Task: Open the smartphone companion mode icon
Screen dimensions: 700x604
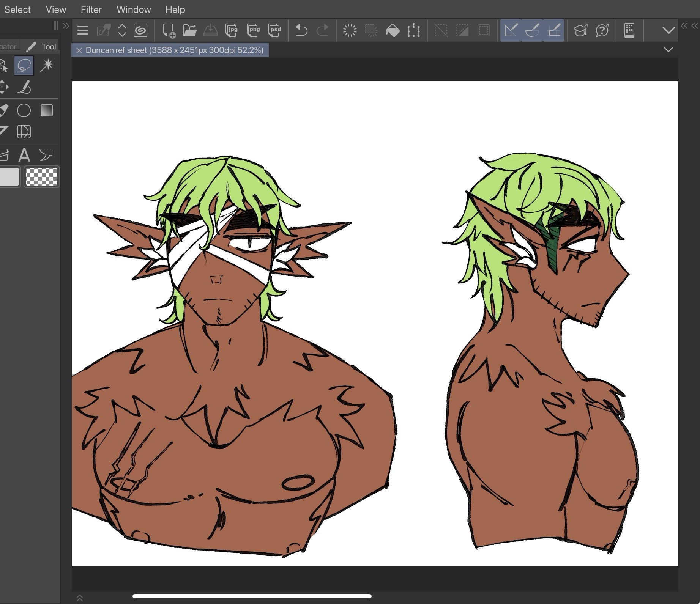Action: click(629, 30)
